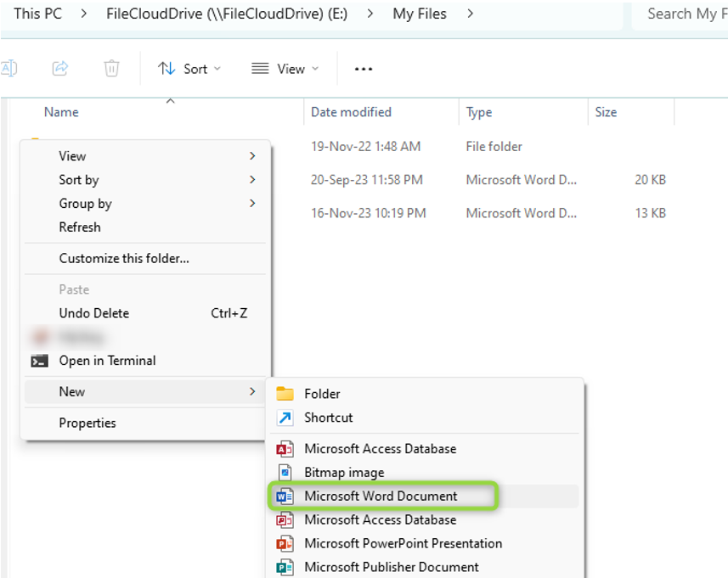Click date 20-Sep-23 11:58 PM
The image size is (728, 578).
tap(367, 180)
